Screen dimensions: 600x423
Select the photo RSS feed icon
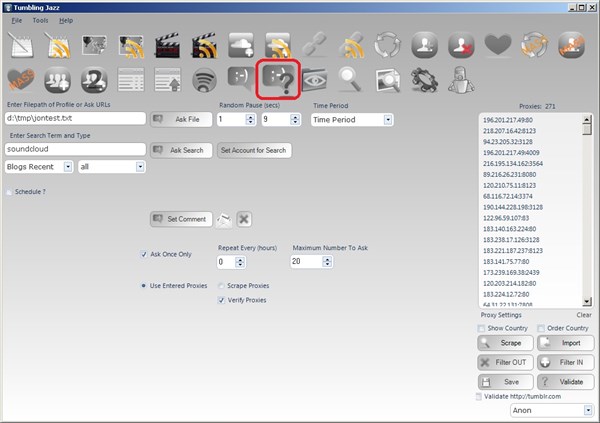click(x=131, y=46)
